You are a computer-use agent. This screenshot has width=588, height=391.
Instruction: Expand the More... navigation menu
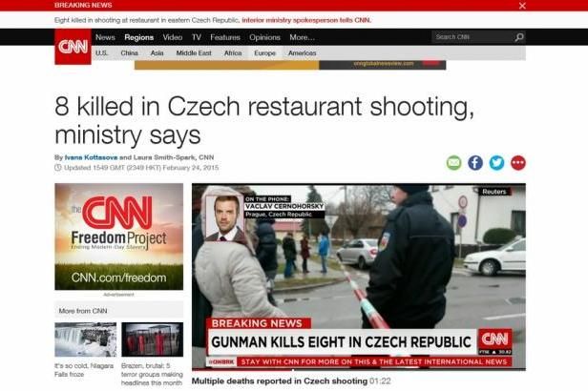click(x=302, y=37)
